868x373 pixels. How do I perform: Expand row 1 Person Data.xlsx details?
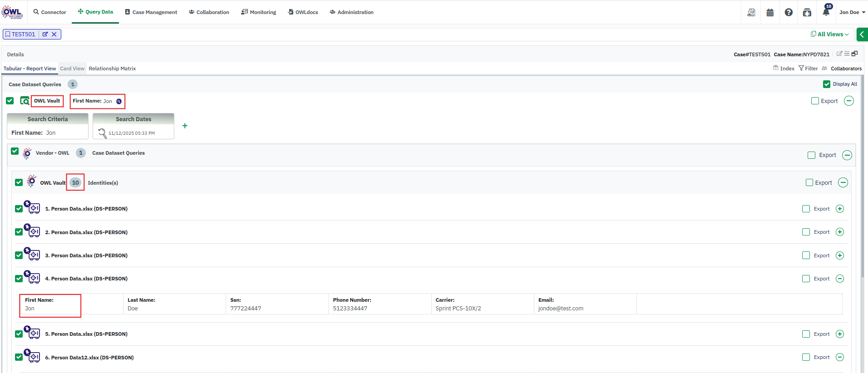pyautogui.click(x=840, y=209)
